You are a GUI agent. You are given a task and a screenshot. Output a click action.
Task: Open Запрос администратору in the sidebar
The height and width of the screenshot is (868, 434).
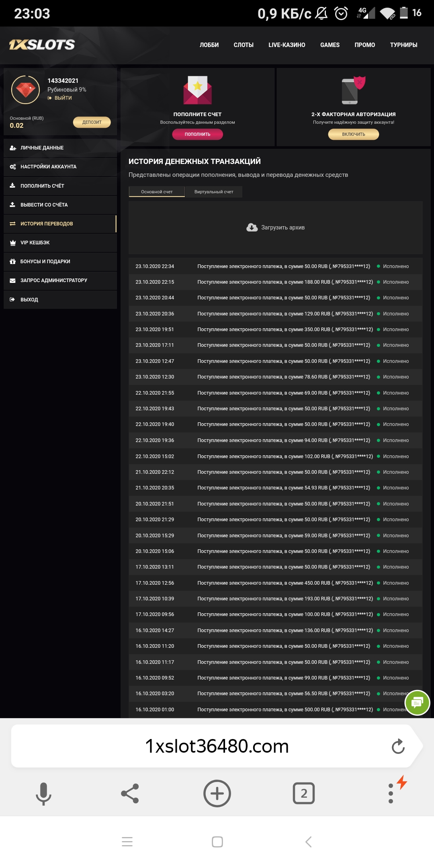pos(60,280)
